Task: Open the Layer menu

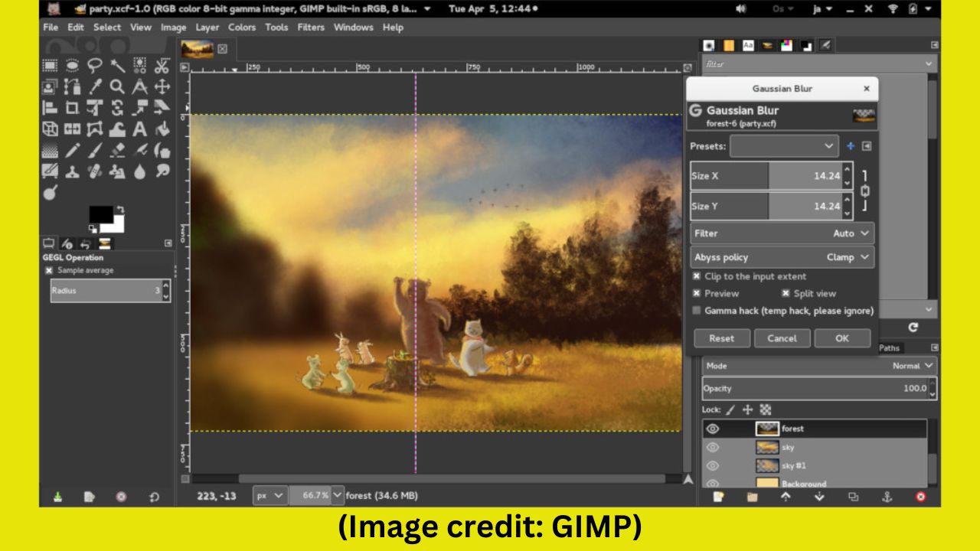Action: pos(207,27)
